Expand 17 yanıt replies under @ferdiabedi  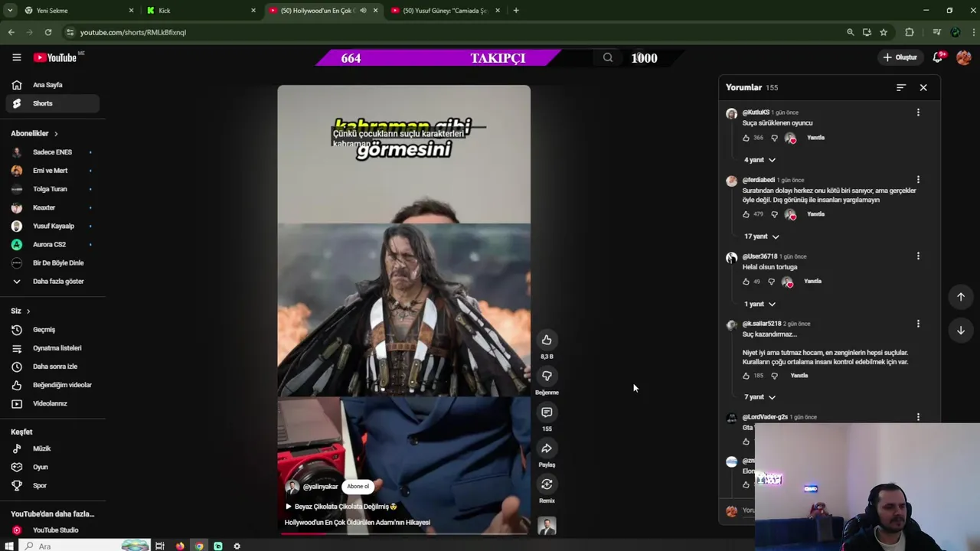(x=761, y=236)
